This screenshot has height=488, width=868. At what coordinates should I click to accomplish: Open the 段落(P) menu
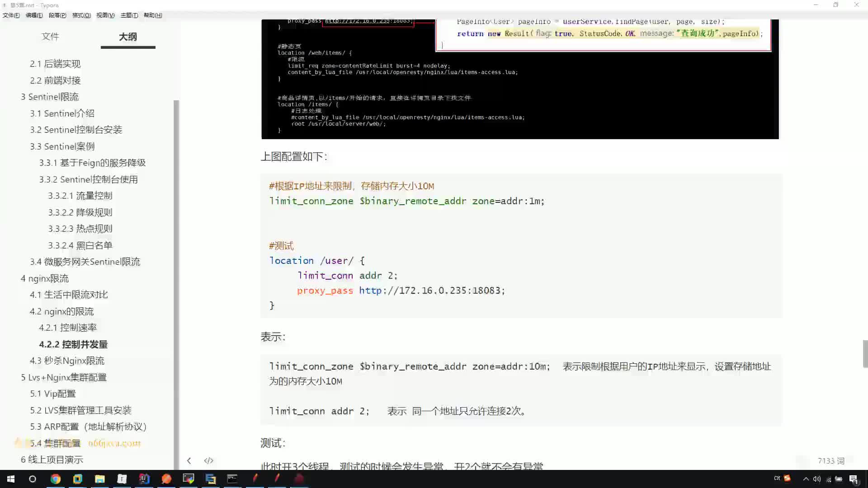(x=57, y=15)
